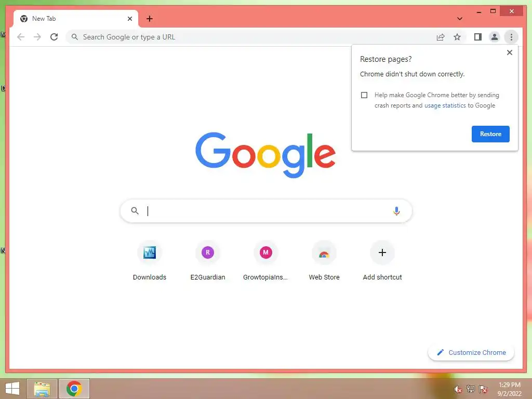Click Customize Chrome button
532x399 pixels.
(471, 353)
